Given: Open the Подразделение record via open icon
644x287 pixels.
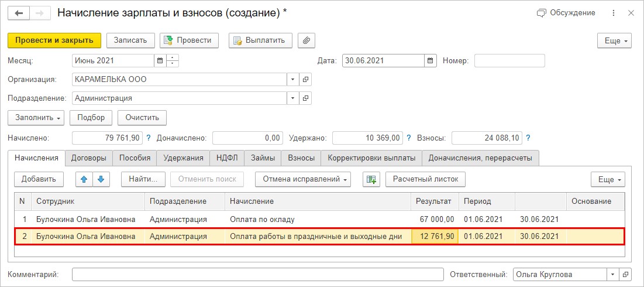Looking at the screenshot, I should pos(305,98).
